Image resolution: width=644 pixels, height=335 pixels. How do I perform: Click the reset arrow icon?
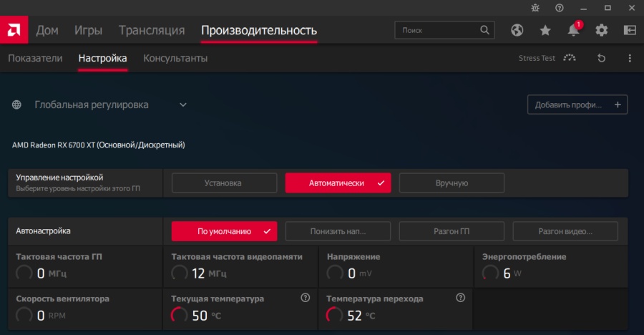(601, 58)
